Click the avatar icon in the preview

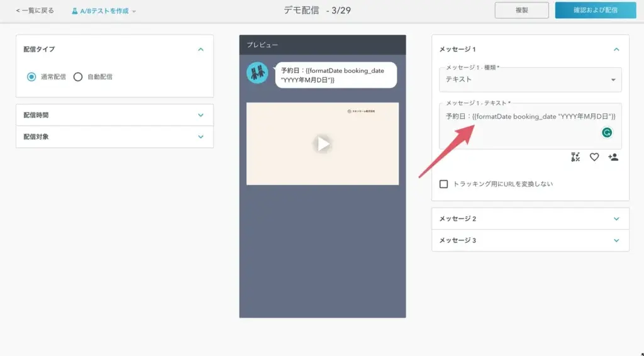pyautogui.click(x=257, y=73)
